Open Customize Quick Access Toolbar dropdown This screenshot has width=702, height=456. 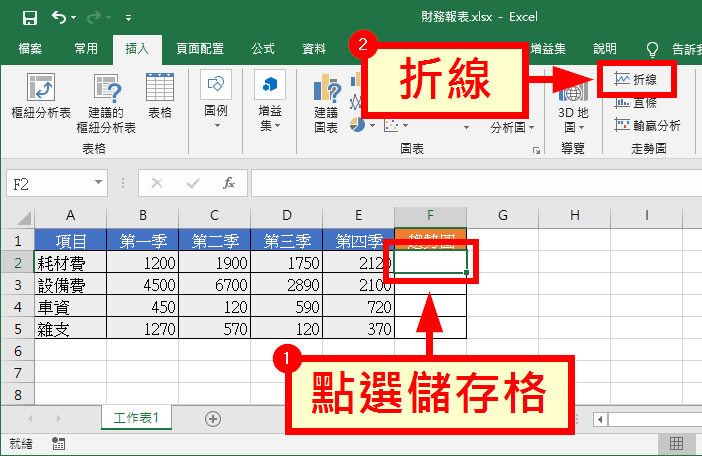(128, 18)
